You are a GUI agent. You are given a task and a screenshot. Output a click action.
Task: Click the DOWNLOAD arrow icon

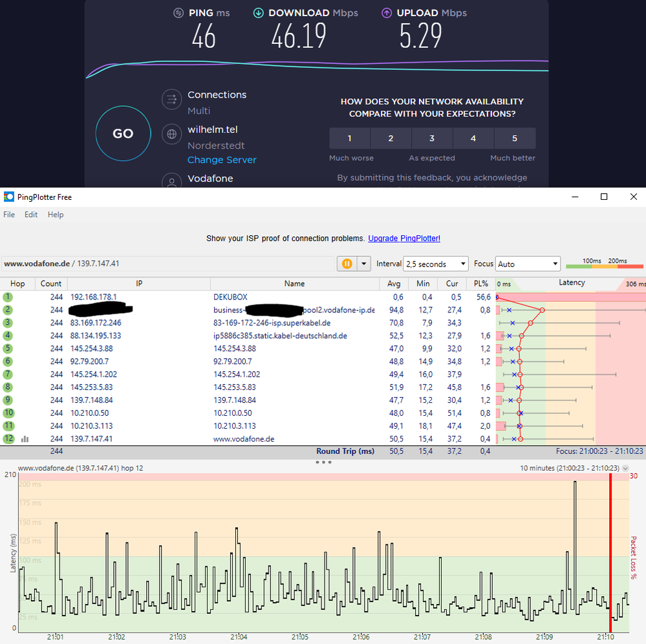[258, 13]
